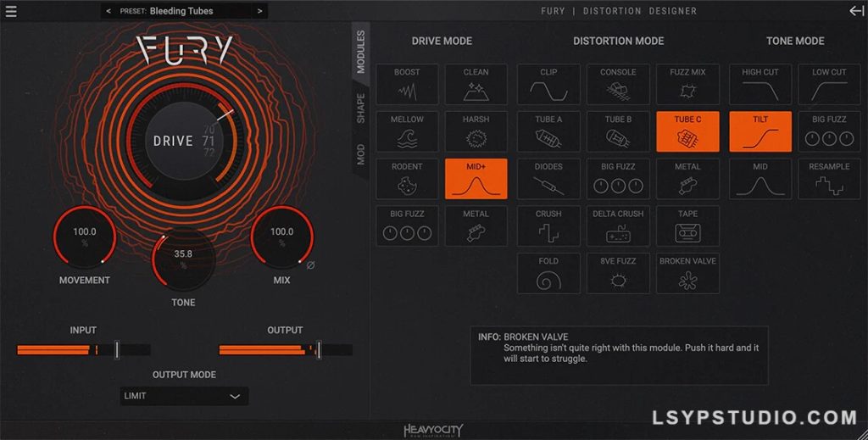Choose the BROKEN VALVE distortion module
The image size is (868, 440).
[687, 273]
